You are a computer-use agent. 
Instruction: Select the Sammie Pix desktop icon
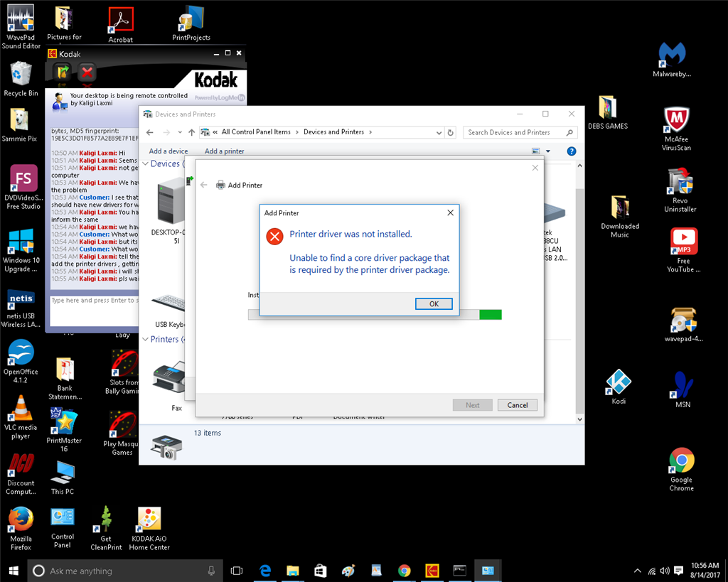[19, 125]
